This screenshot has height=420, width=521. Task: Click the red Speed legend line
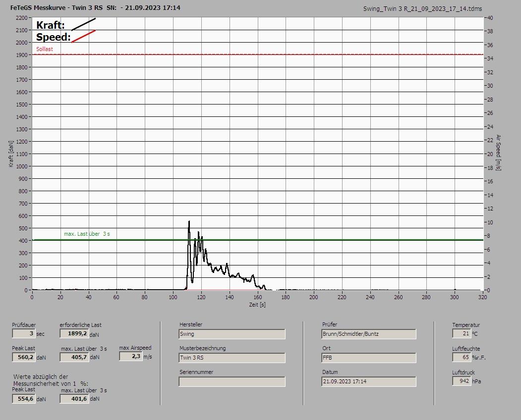(84, 36)
